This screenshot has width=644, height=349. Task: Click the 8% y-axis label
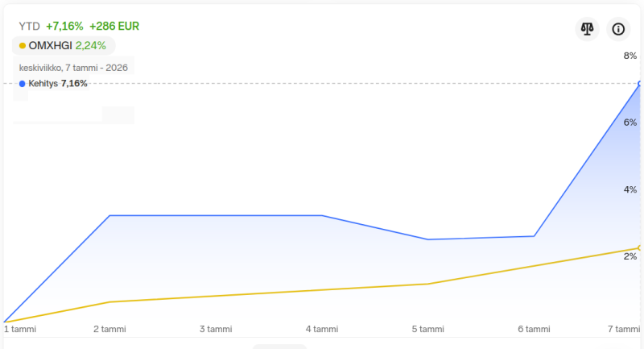point(630,56)
